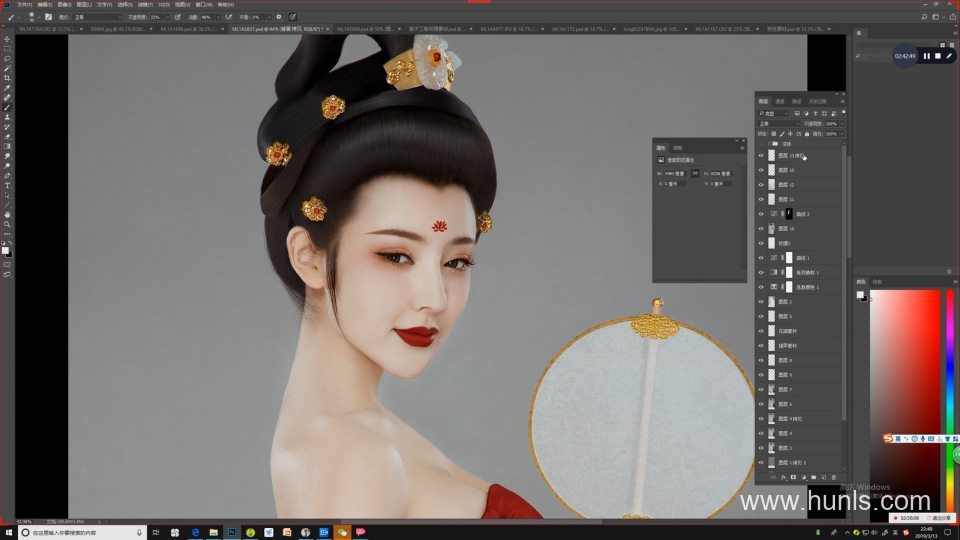The image size is (960, 540).
Task: Create a new group folder icon
Action: pos(814,478)
